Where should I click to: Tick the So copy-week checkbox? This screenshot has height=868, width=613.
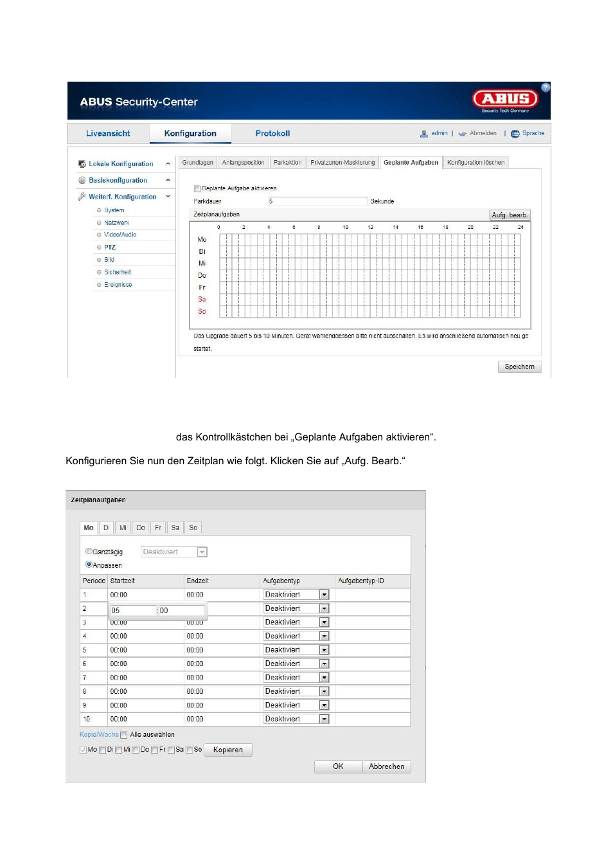(190, 750)
